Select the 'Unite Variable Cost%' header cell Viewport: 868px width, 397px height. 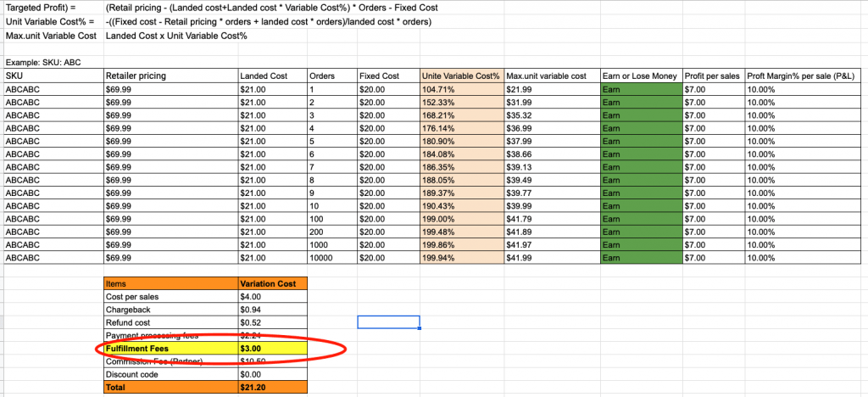(462, 75)
